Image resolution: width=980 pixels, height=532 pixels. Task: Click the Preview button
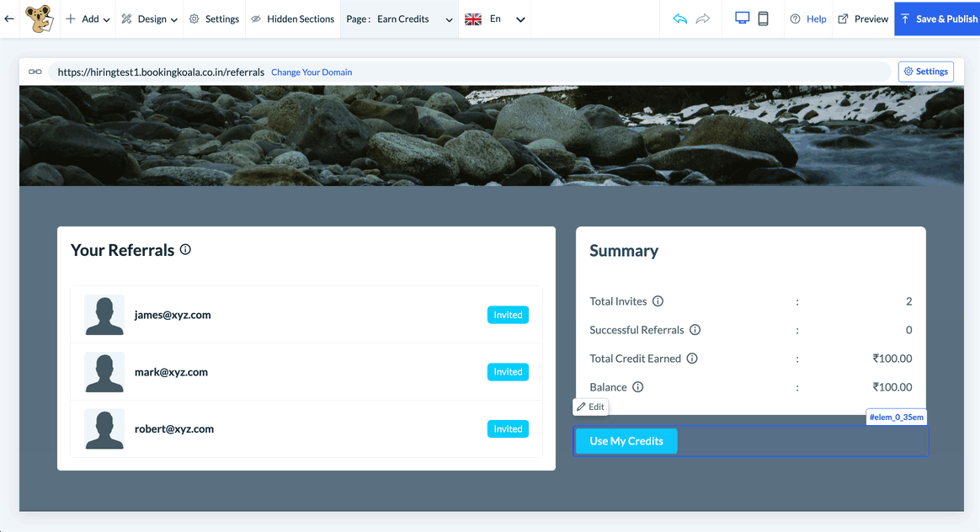coord(863,19)
